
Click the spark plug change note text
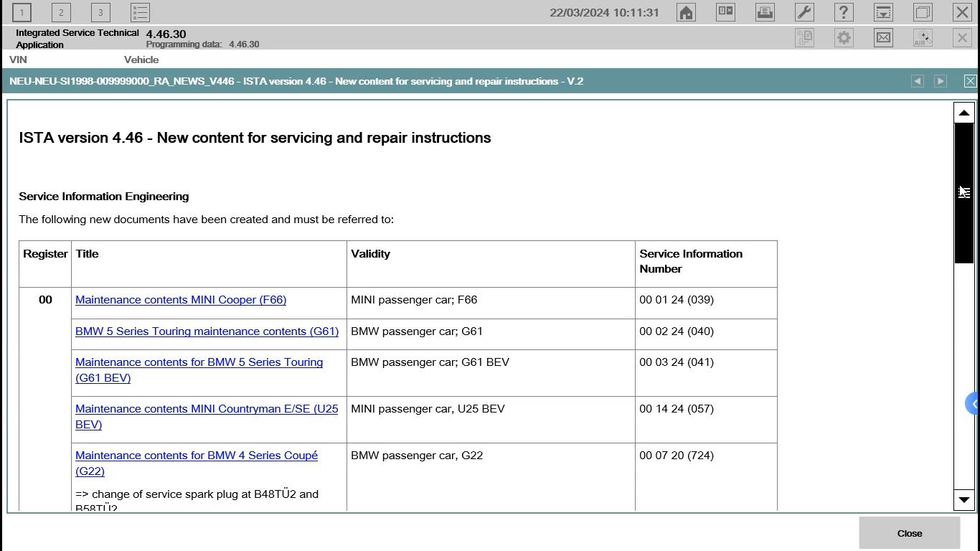point(197,501)
